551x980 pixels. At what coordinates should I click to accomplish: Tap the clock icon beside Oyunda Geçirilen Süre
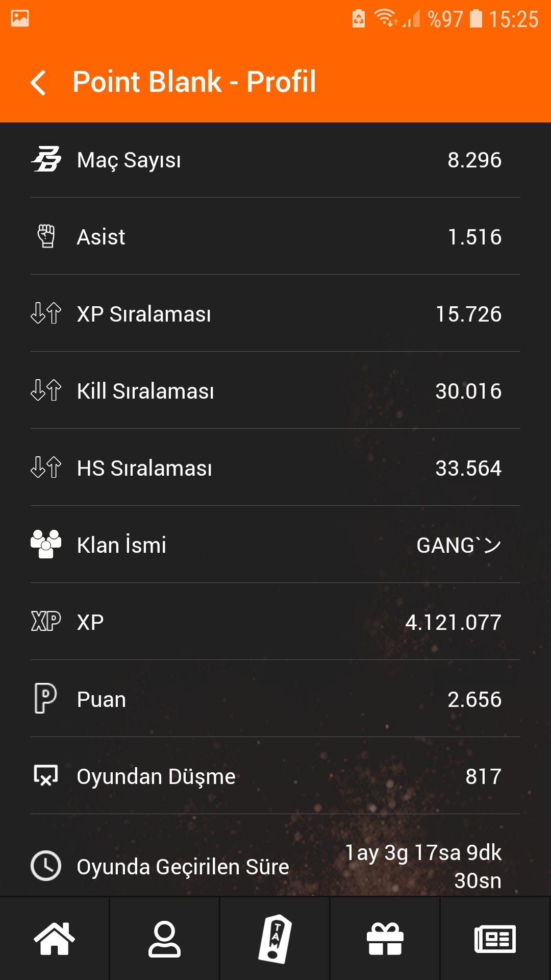[46, 866]
